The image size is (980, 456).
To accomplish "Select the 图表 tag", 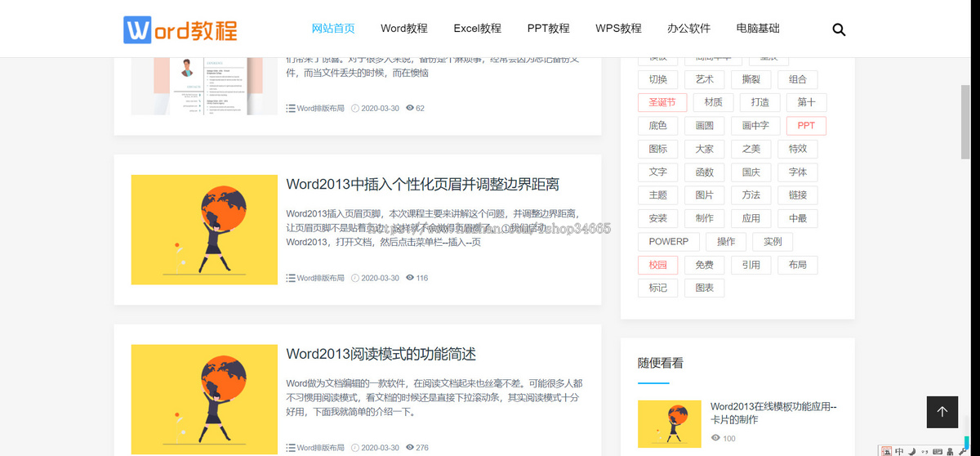I will click(705, 288).
